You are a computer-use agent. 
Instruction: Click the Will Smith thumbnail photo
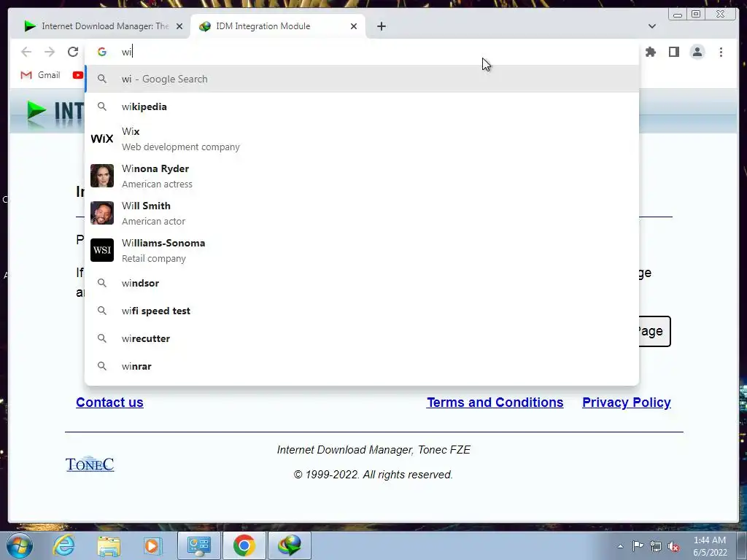pyautogui.click(x=102, y=213)
